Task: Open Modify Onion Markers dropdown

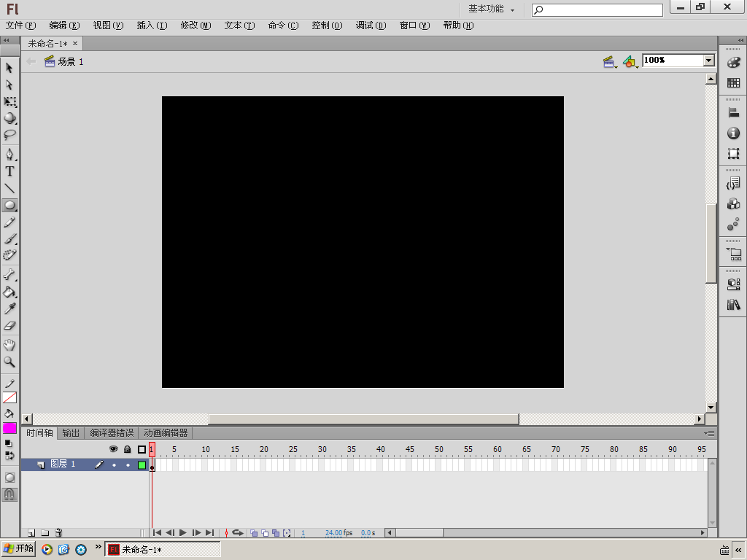Action: click(x=287, y=533)
